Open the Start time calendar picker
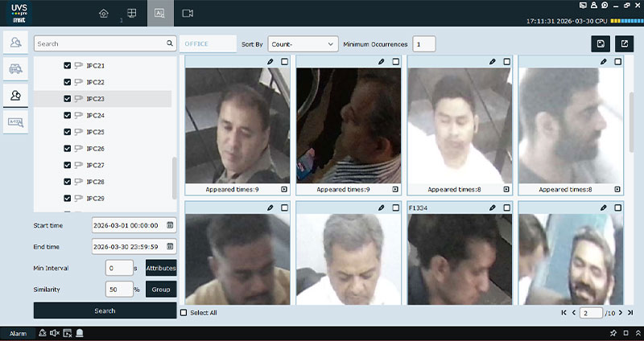Viewport: 644px width, 341px height. (x=170, y=225)
